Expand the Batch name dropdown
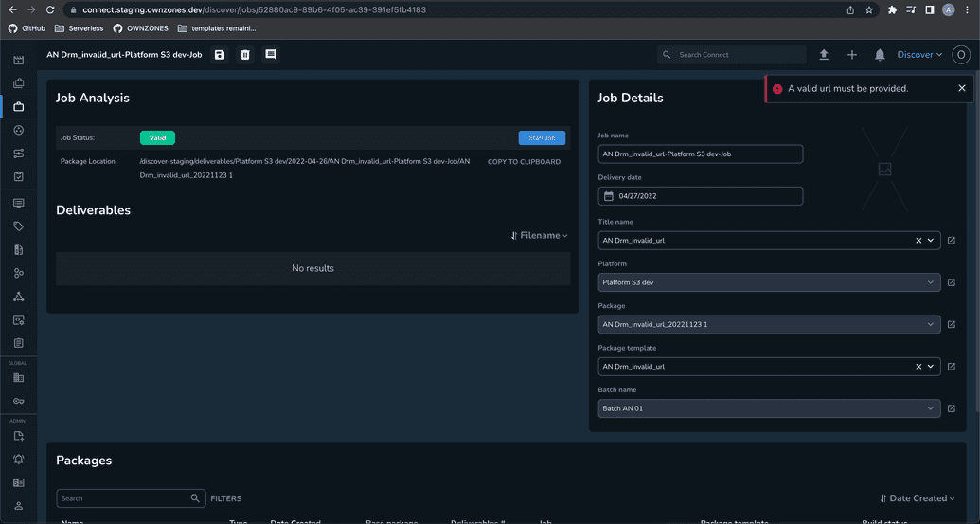The image size is (980, 524). coord(930,408)
